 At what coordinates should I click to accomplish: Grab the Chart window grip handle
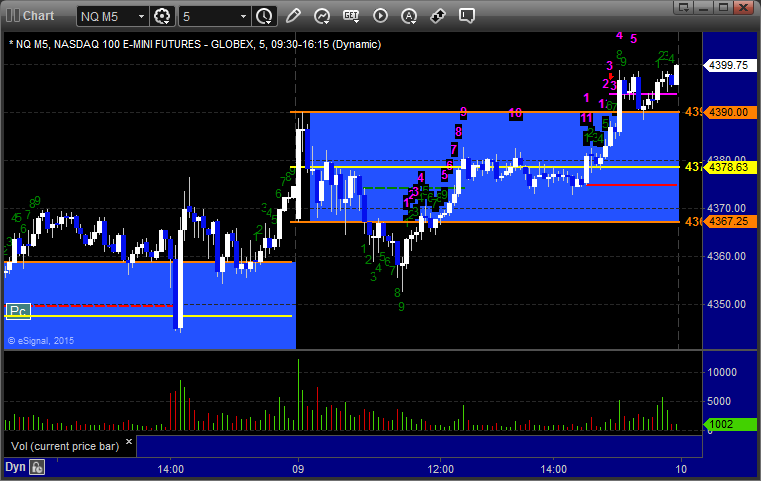[x=12, y=16]
